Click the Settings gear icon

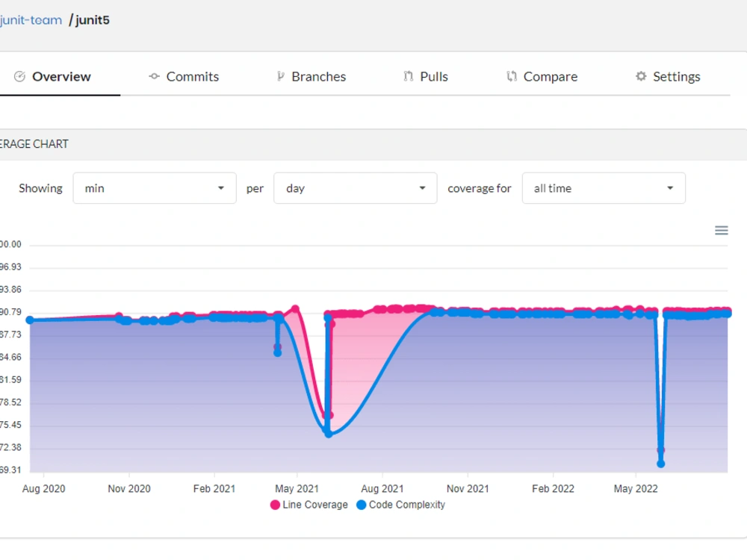tap(641, 76)
